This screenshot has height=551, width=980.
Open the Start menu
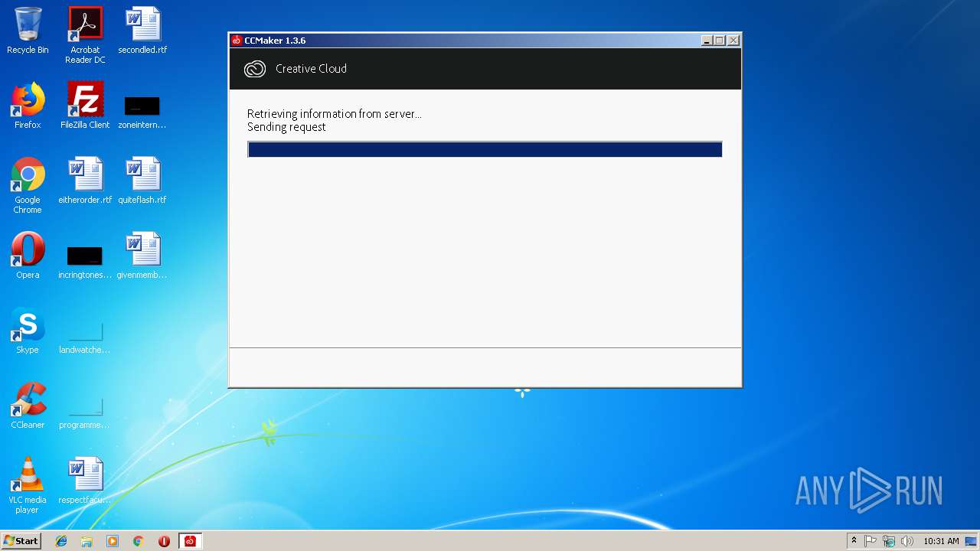coord(21,541)
